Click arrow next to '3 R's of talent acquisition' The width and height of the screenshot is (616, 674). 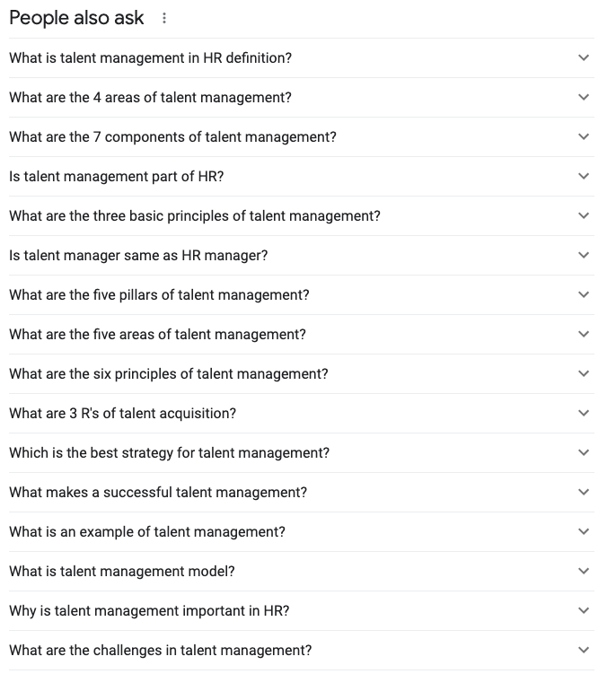coord(584,414)
